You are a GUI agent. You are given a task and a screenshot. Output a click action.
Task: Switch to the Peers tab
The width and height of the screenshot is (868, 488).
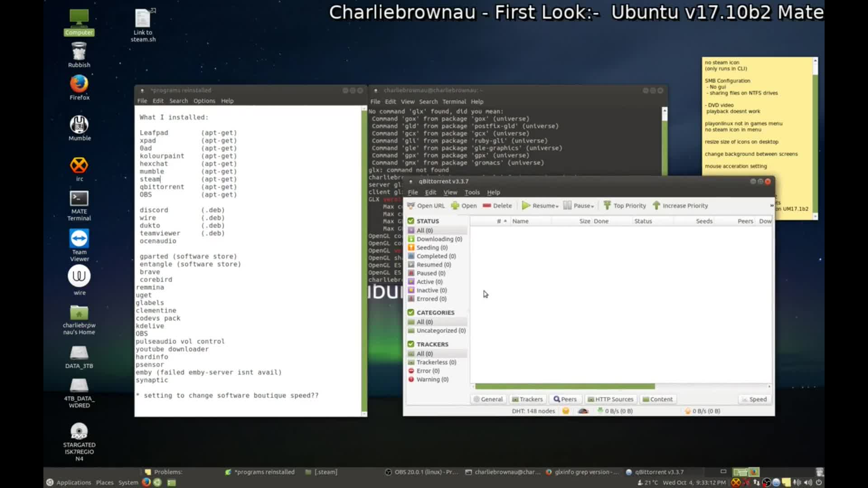click(x=565, y=399)
